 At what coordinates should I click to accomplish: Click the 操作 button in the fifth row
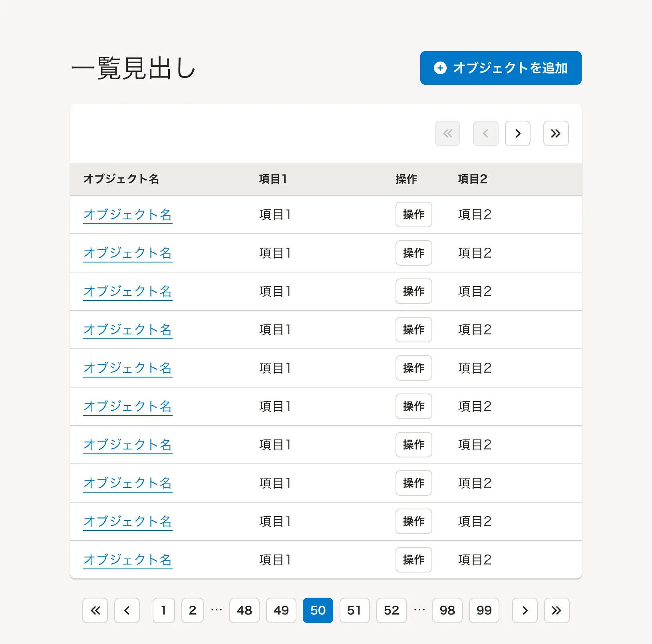(413, 368)
